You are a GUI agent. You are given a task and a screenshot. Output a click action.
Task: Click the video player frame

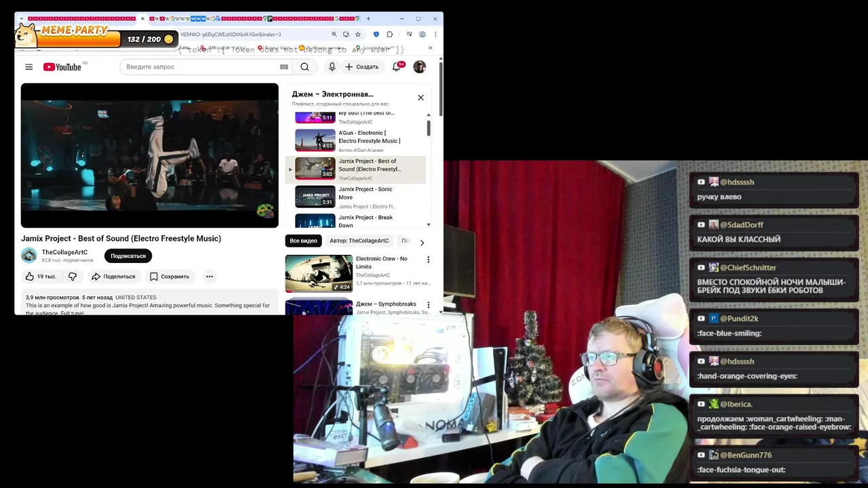[x=149, y=155]
